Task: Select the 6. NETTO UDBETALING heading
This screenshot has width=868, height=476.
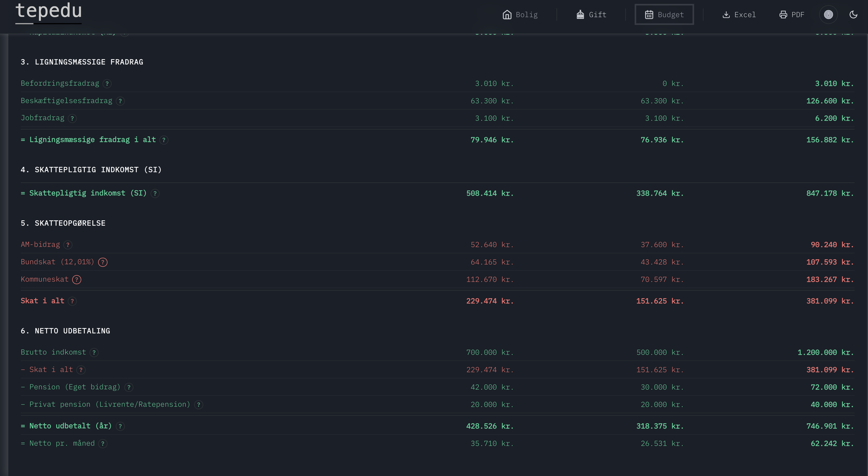Action: click(x=65, y=331)
